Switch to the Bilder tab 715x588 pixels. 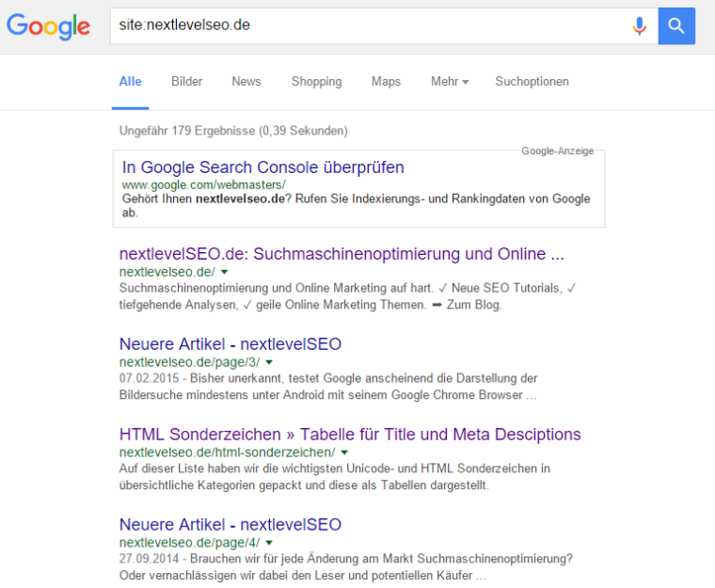(x=186, y=82)
